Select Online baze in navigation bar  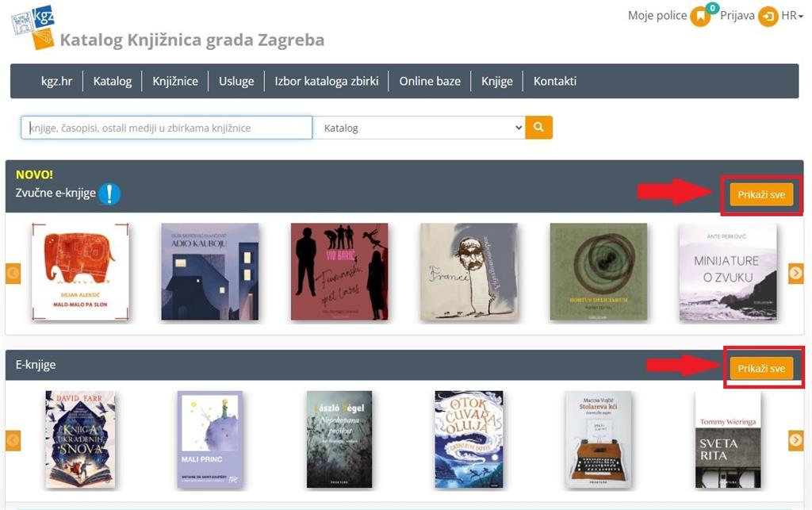point(429,81)
